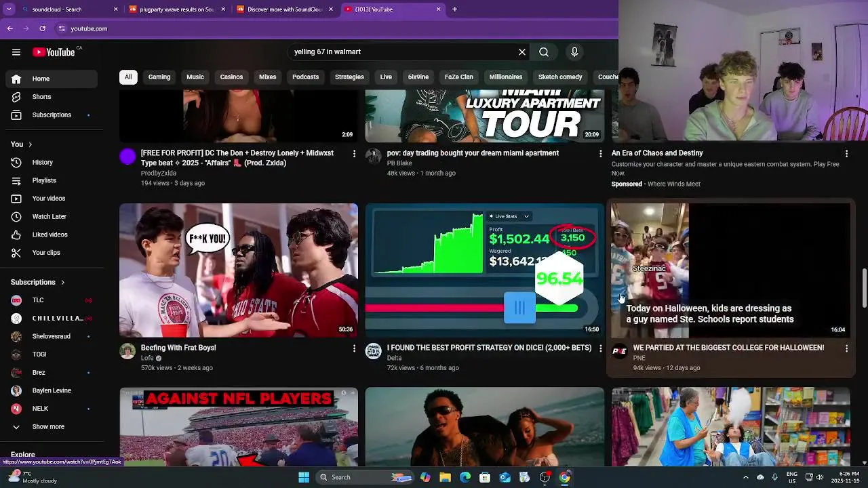Open title 'pov: day trading bought your dream miami apartment'
The width and height of the screenshot is (868, 488).
(x=473, y=153)
